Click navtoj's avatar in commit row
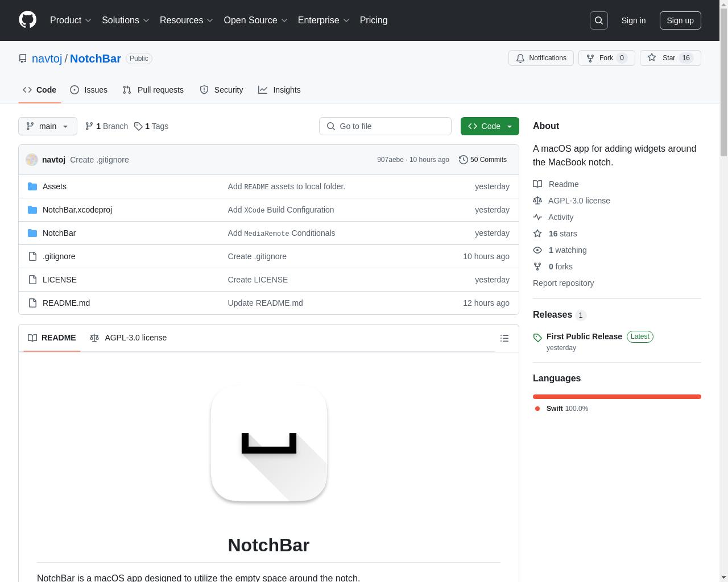Image resolution: width=728 pixels, height=582 pixels. [32, 160]
